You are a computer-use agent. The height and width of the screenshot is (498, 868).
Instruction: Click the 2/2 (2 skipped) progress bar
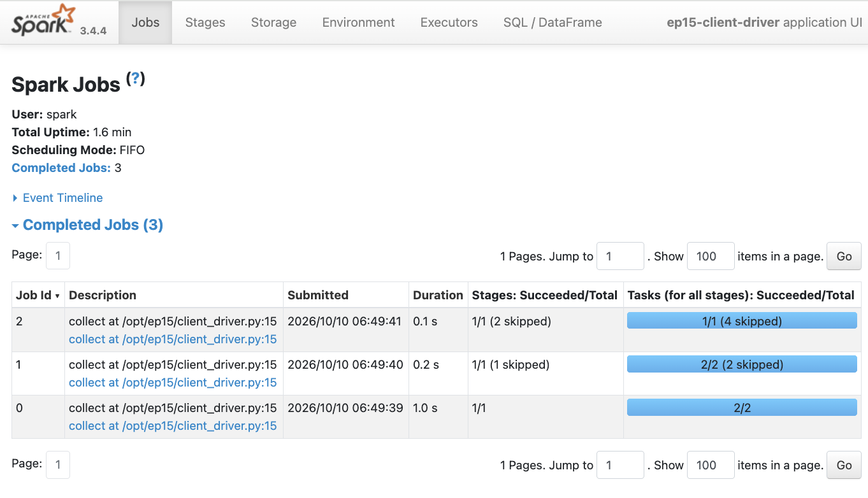(742, 364)
